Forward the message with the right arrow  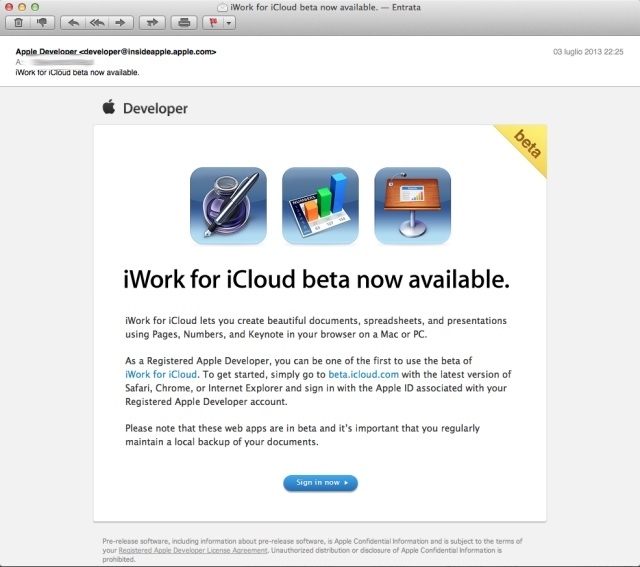(x=121, y=22)
